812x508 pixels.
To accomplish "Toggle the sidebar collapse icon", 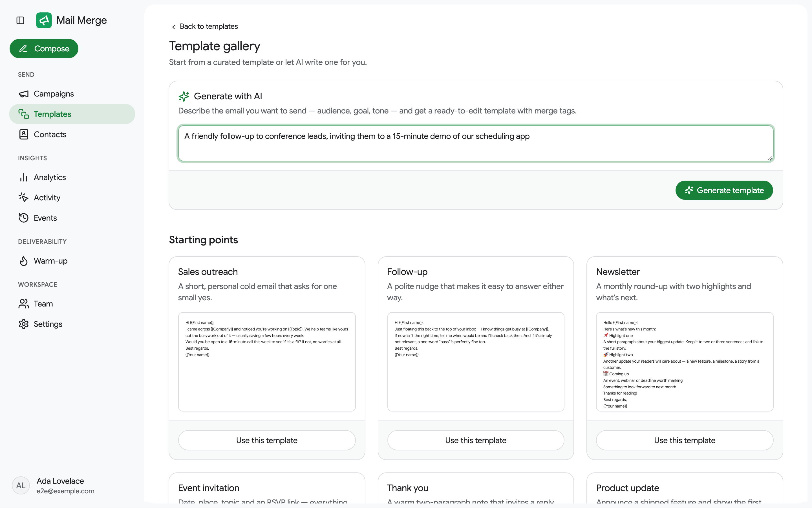I will tap(20, 21).
